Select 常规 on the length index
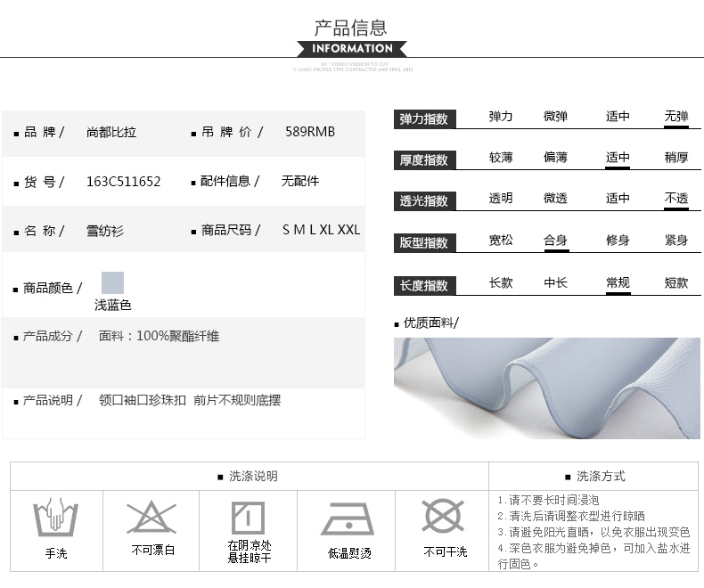704x588 pixels. click(618, 282)
